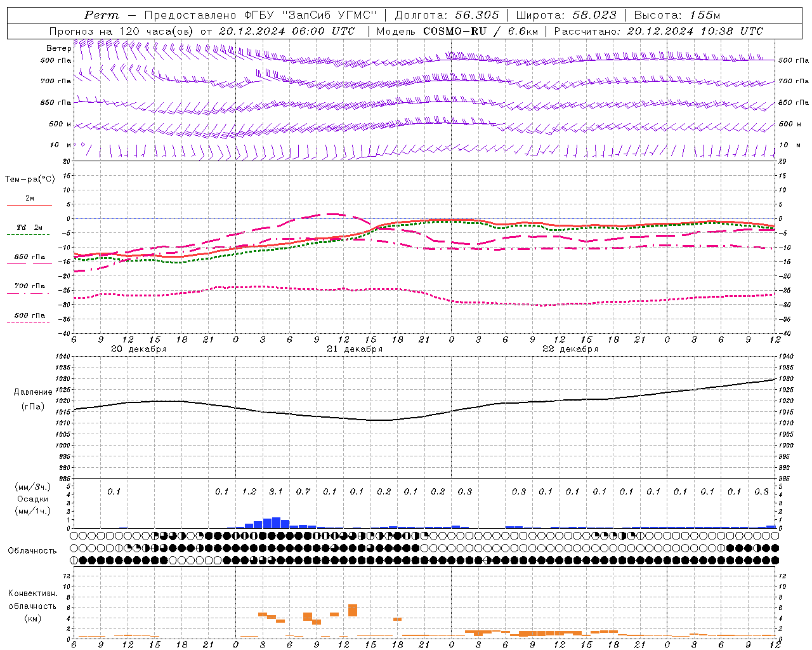Image resolution: width=812 pixels, height=650 pixels.
Task: Click the "Давление" pressure panel label
Action: [33, 392]
